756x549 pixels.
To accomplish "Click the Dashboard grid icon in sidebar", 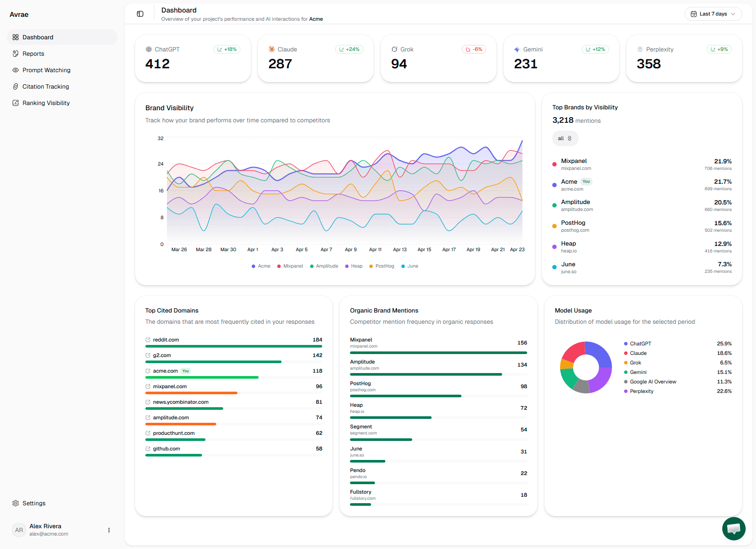I will click(16, 37).
